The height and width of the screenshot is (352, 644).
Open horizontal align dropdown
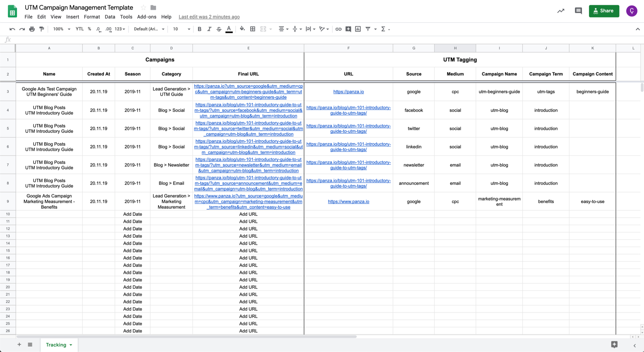click(x=283, y=29)
